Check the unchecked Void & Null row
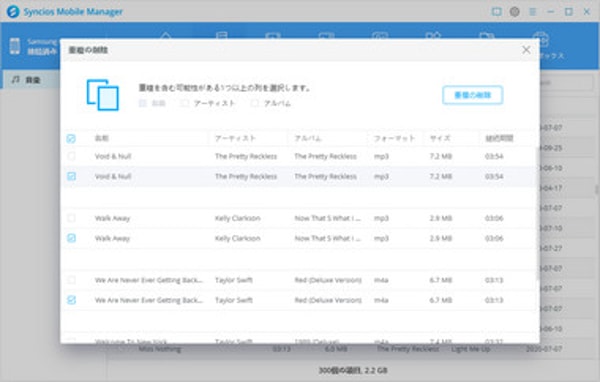 click(71, 156)
